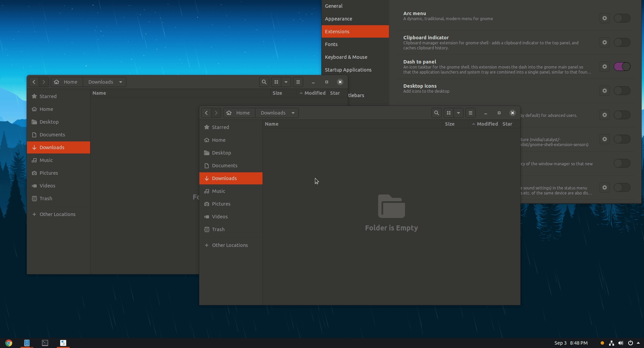This screenshot has height=348, width=644.
Task: Toggle grid view in front Files window
Action: click(448, 113)
